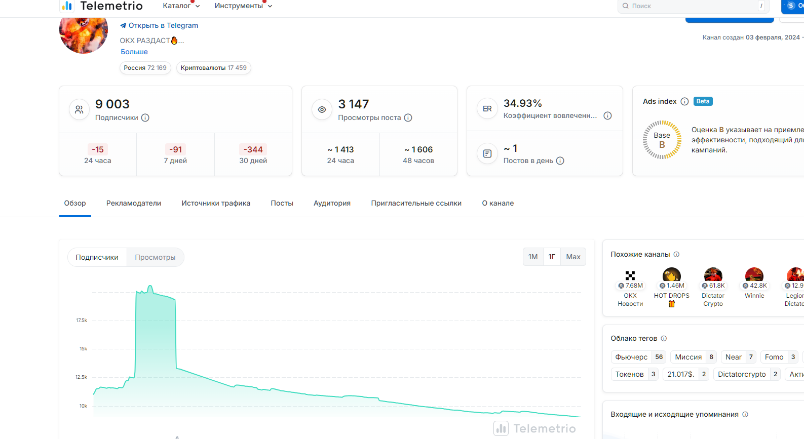Click the ER engagement rate icon
The image size is (804, 439).
pyautogui.click(x=487, y=108)
